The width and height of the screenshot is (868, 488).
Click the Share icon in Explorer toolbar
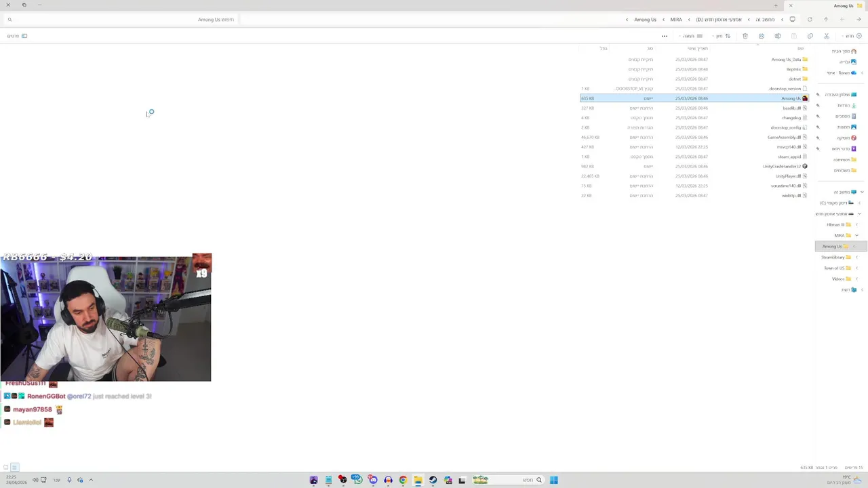pyautogui.click(x=762, y=36)
